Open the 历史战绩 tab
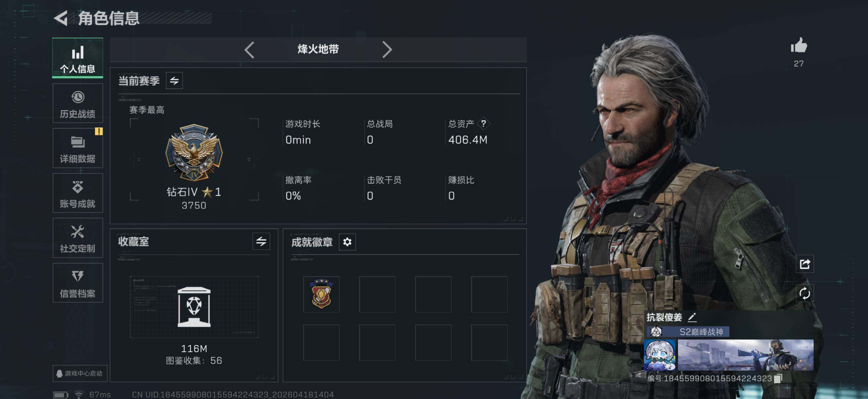This screenshot has width=868, height=399. (78, 103)
